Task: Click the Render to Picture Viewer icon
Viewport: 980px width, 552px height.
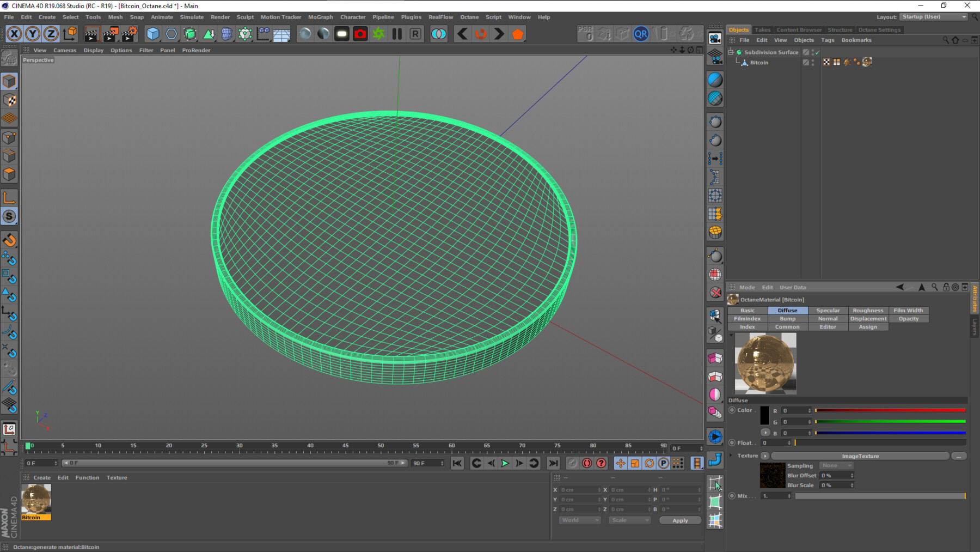Action: [x=111, y=34]
